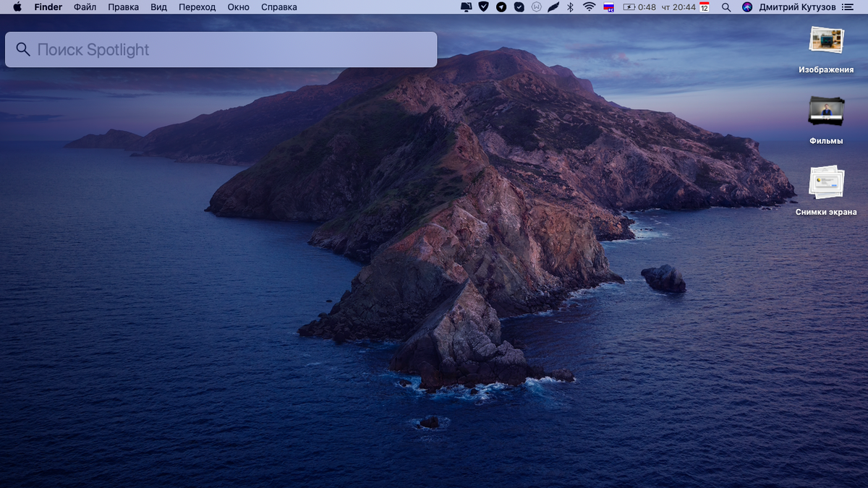Image resolution: width=868 pixels, height=488 pixels.
Task: Open the Справка help menu
Action: point(278,7)
